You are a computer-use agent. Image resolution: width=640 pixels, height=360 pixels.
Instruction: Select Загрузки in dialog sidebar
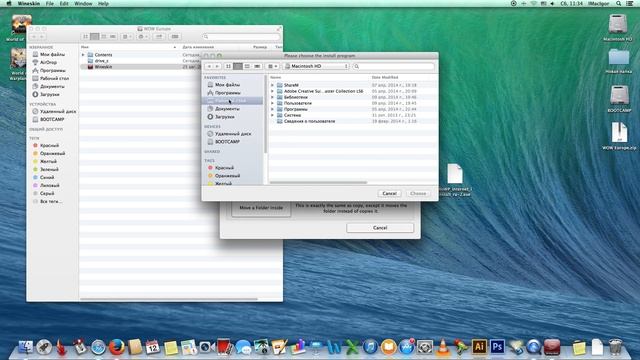click(x=224, y=117)
